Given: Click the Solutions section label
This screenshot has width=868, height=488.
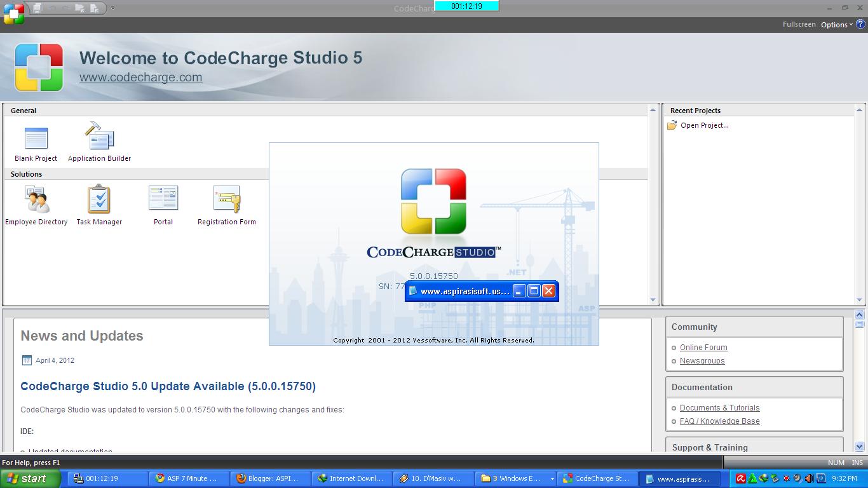Looking at the screenshot, I should 26,174.
